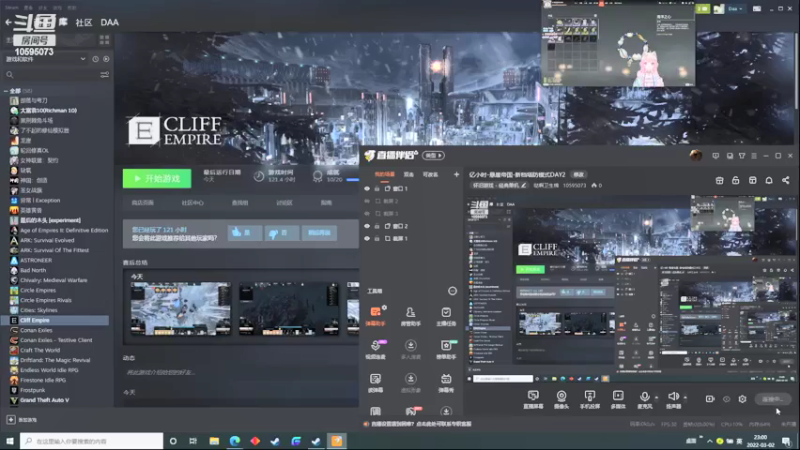Open the first tab under the play button
Viewport: 800px width, 450px height.
click(x=142, y=203)
